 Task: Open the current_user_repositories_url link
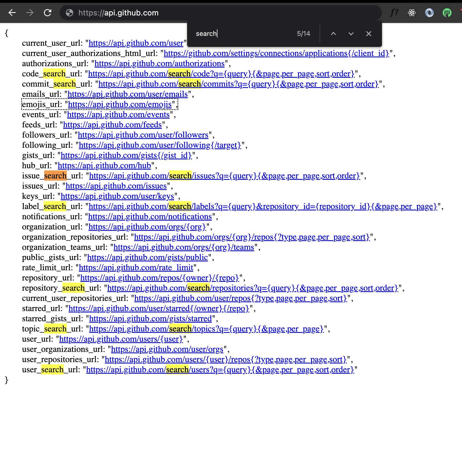(x=241, y=298)
